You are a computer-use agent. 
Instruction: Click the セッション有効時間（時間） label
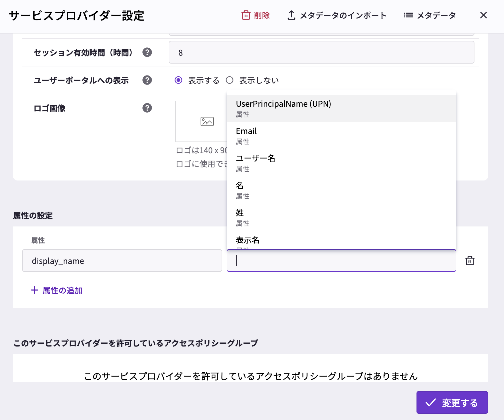pyautogui.click(x=83, y=52)
